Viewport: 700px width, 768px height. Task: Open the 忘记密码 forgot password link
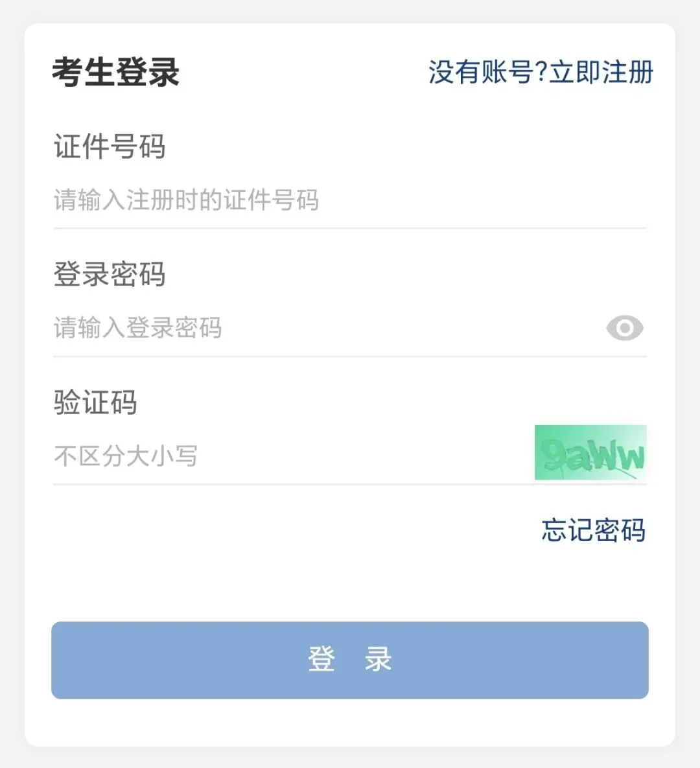(x=593, y=530)
